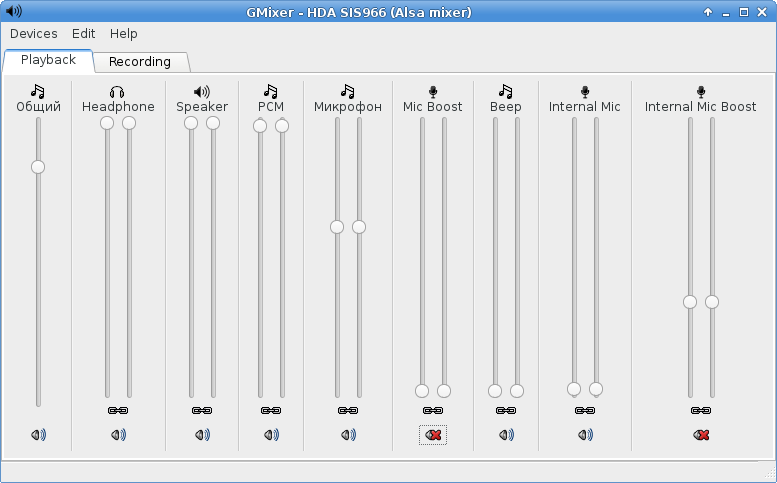This screenshot has width=777, height=483.
Task: Unmute the Mic Boost channel
Action: (433, 435)
